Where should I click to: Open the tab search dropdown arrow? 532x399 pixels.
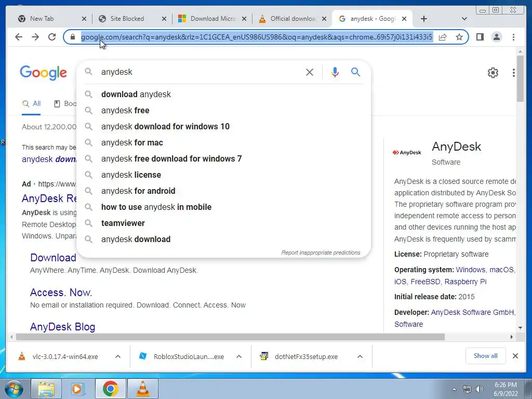464,19
